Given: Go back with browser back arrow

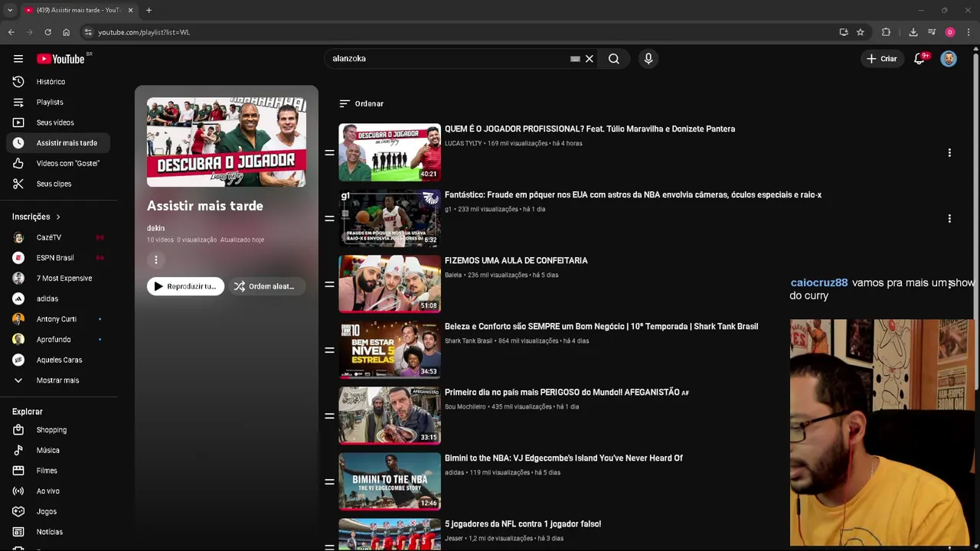Looking at the screenshot, I should pyautogui.click(x=11, y=32).
